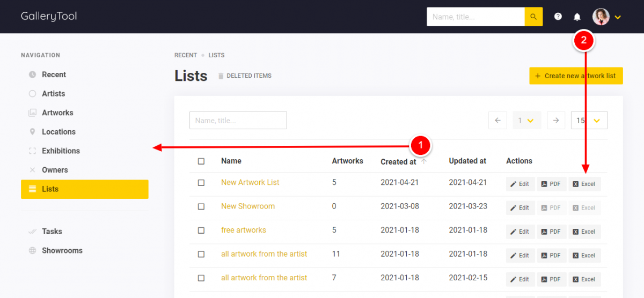
Task: Click the Owners cross icon
Action: tap(32, 170)
